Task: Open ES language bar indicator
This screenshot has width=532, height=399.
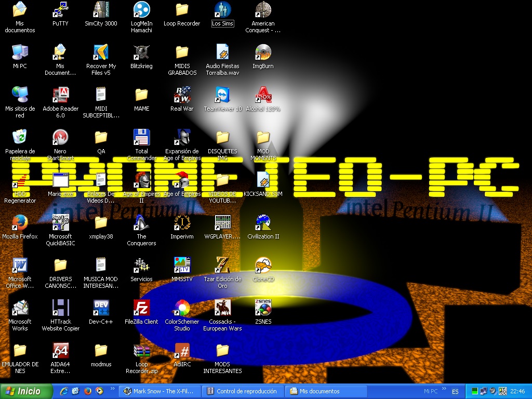Action: [455, 391]
